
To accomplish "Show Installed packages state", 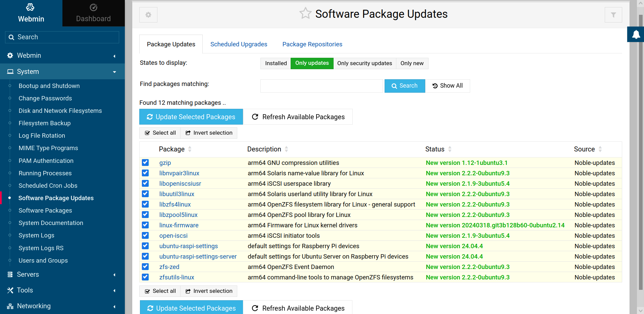I will pos(276,63).
